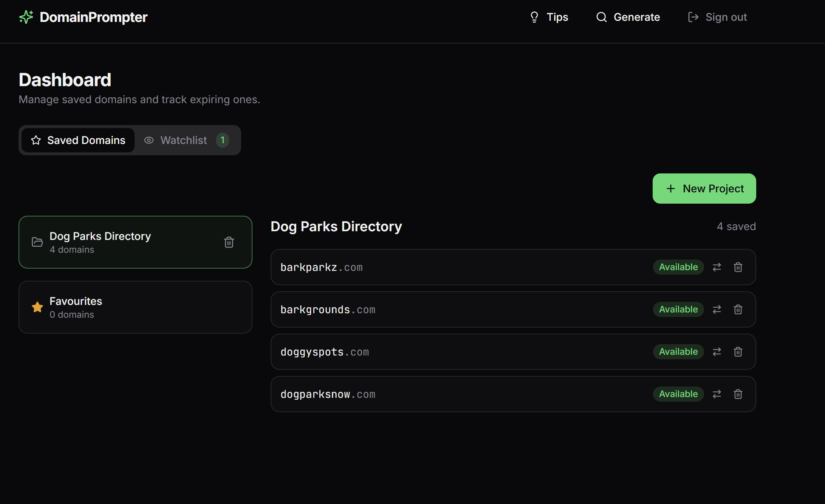The height and width of the screenshot is (504, 825).
Task: Click the compare arrows icon for dogparksnow.com
Action: click(717, 394)
